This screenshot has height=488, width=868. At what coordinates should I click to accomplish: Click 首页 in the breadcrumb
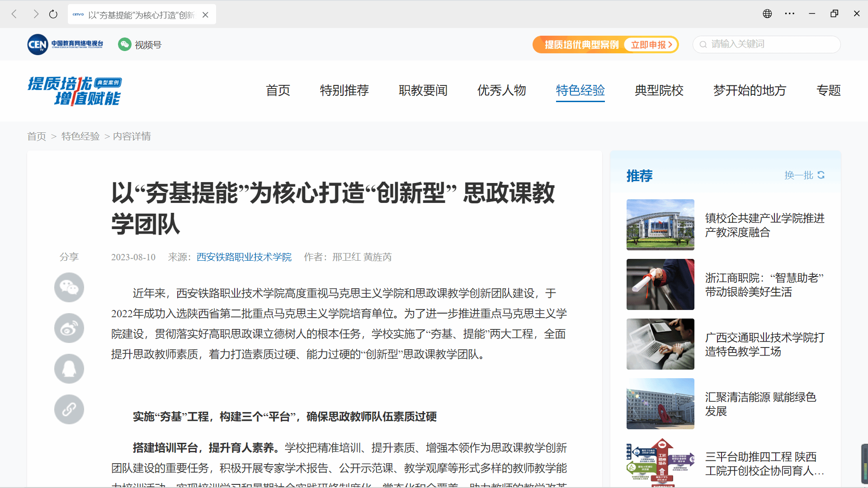(37, 136)
